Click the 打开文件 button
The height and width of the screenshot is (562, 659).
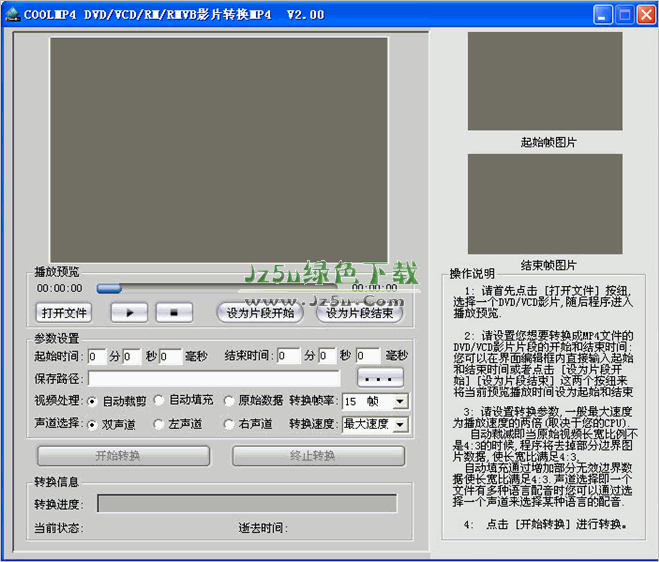pyautogui.click(x=64, y=313)
